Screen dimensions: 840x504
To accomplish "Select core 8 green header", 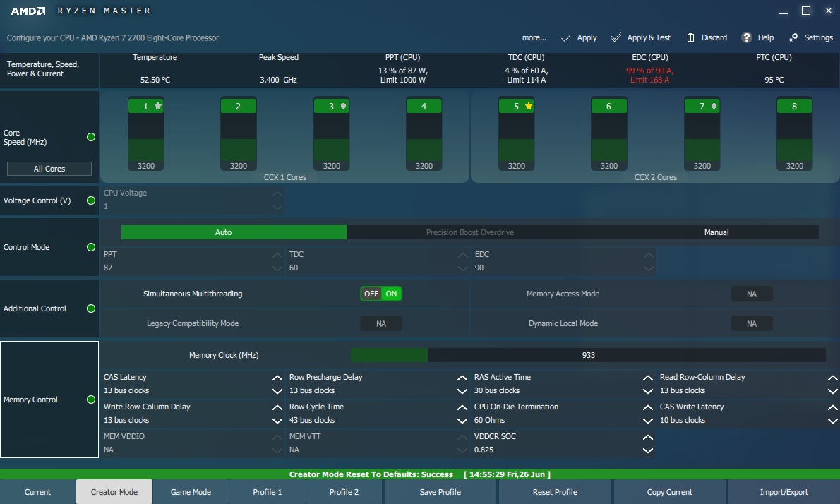I will pos(794,106).
